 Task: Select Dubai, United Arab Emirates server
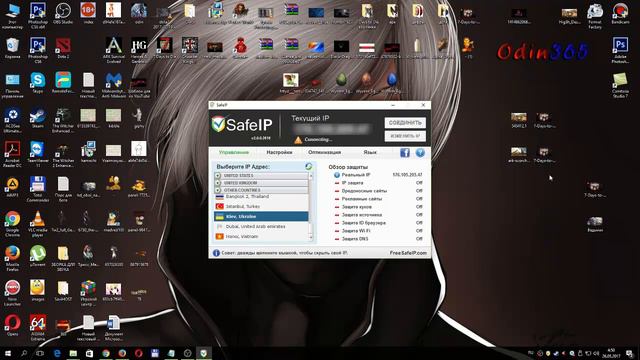(x=261, y=226)
